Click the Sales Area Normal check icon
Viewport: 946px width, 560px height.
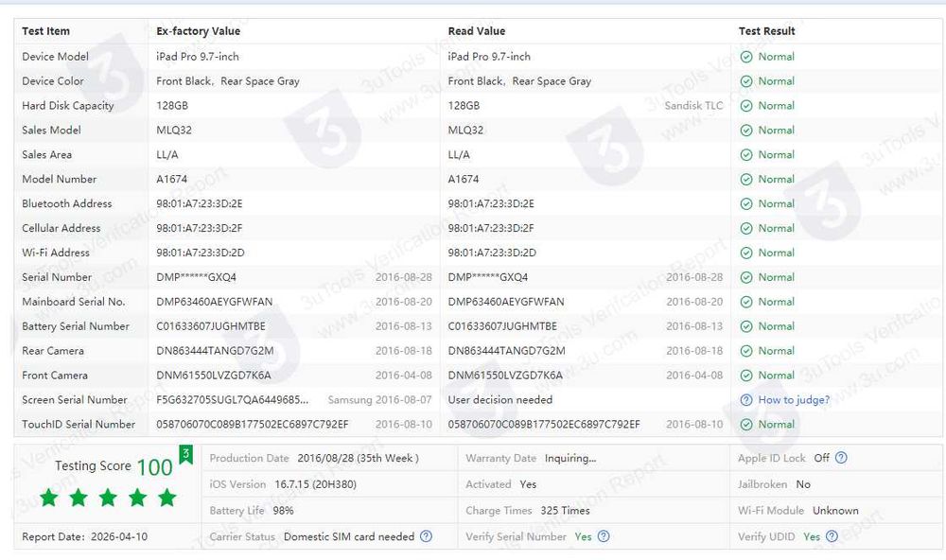click(x=746, y=155)
